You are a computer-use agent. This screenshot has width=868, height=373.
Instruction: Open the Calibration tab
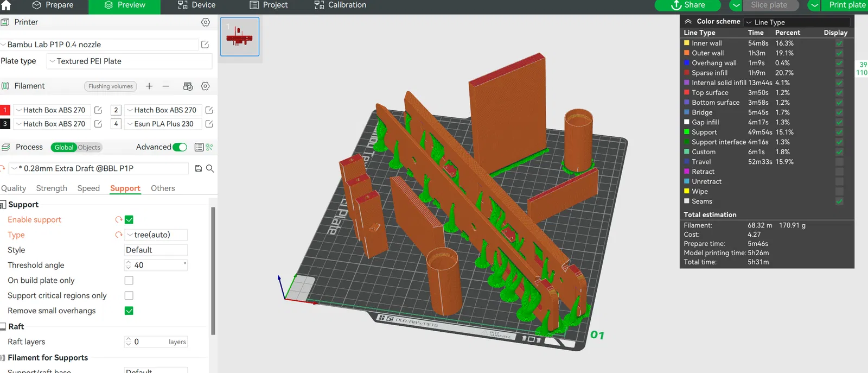coord(340,5)
